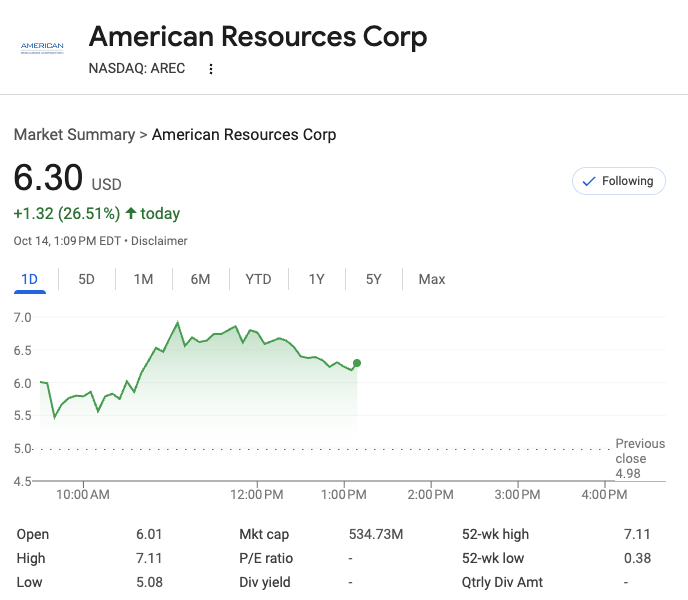Click the Oct 14, 1:09 PM EDT timestamp
This screenshot has height=600, width=688.
point(67,241)
